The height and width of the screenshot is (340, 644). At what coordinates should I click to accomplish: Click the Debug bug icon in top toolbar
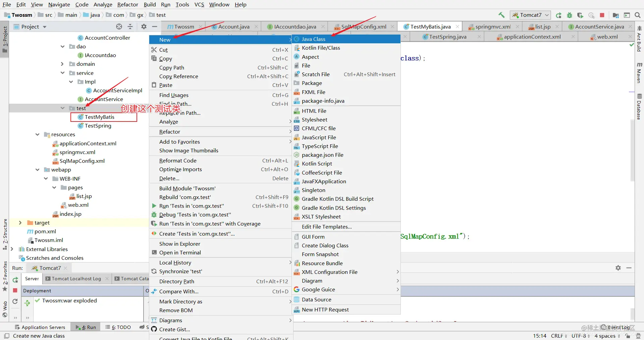[570, 15]
